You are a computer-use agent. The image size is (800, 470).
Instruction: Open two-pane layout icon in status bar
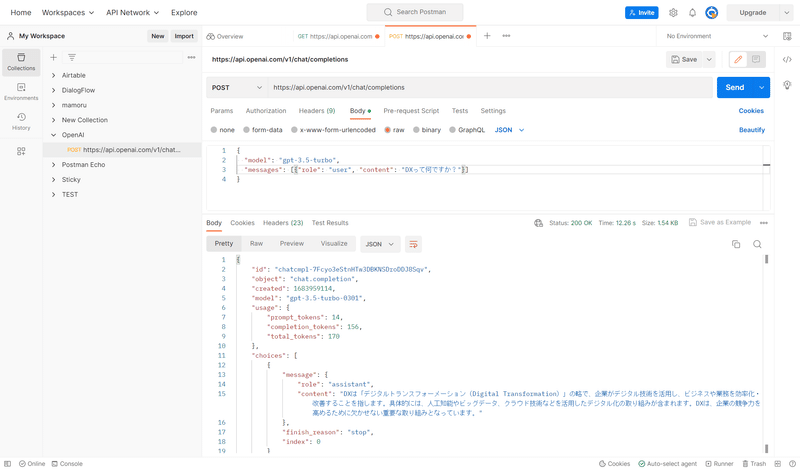pyautogui.click(x=778, y=464)
